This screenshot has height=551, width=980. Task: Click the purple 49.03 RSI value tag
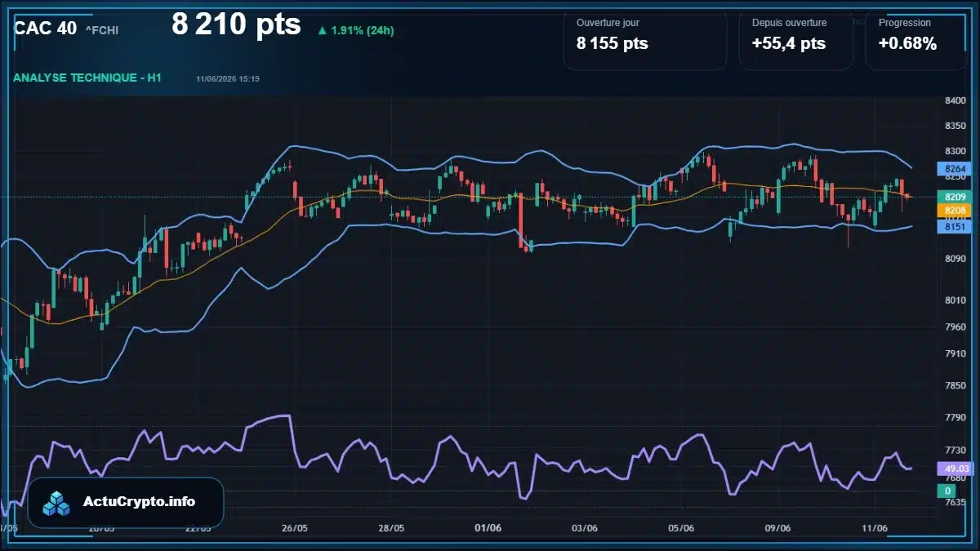click(x=955, y=469)
